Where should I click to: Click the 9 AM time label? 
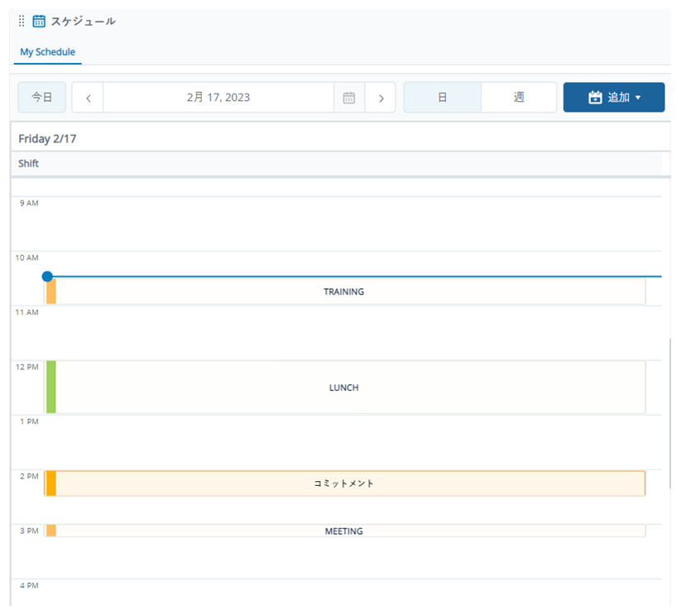[29, 203]
